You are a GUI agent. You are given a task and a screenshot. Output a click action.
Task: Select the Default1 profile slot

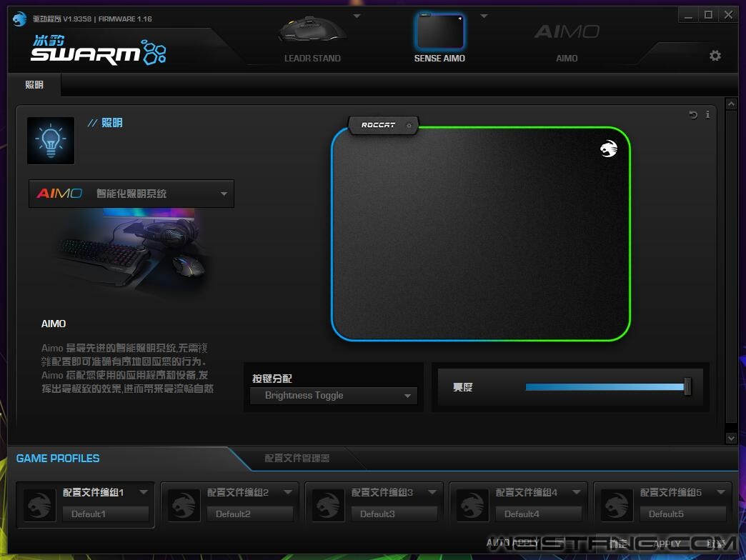[106, 514]
